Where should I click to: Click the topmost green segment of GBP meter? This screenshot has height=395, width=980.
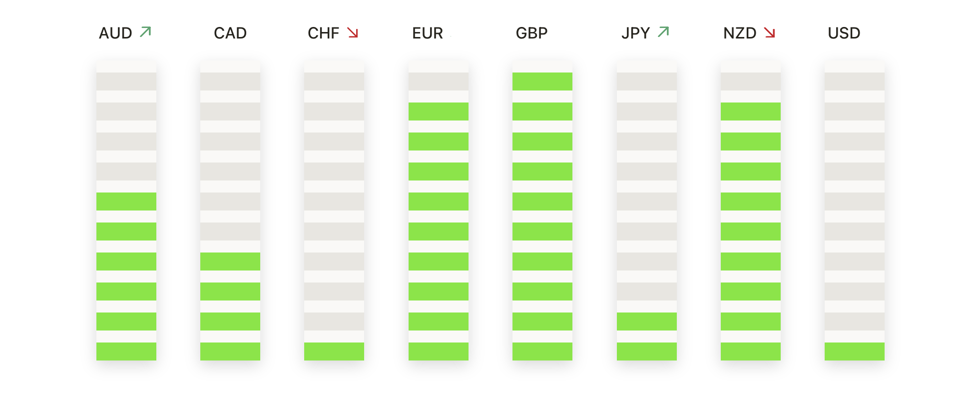(x=542, y=81)
